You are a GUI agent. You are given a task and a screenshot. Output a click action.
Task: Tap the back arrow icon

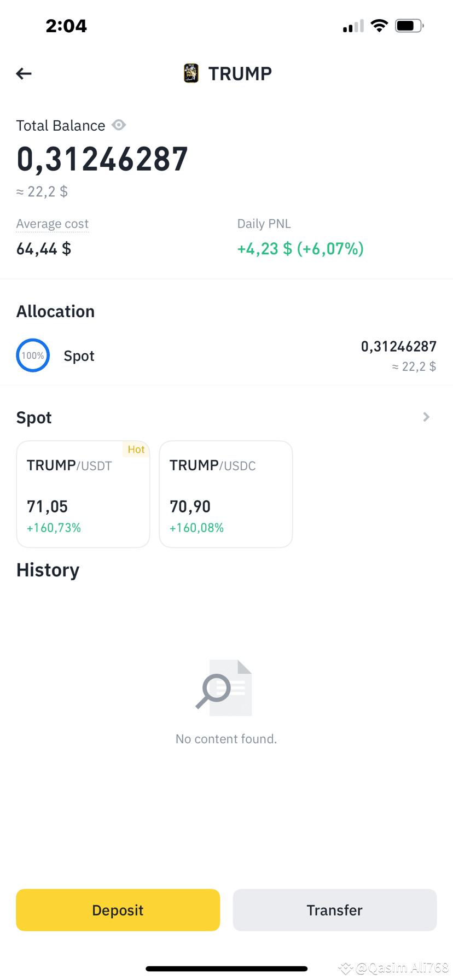[x=24, y=73]
